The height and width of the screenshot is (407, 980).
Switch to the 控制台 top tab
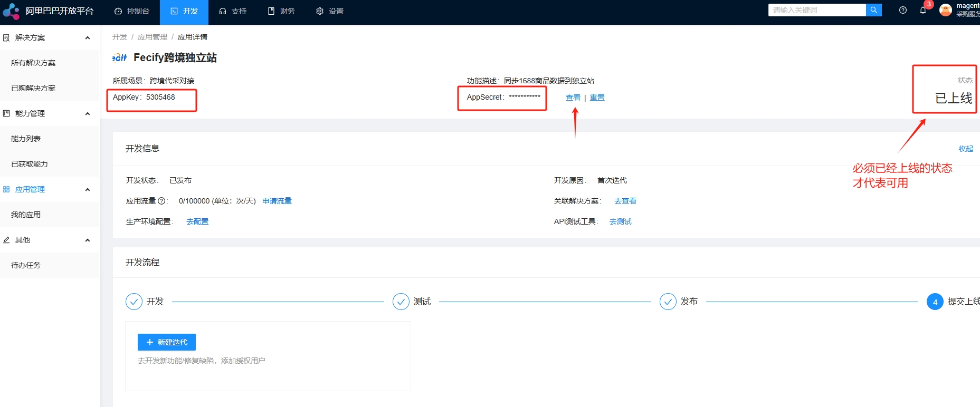point(132,11)
